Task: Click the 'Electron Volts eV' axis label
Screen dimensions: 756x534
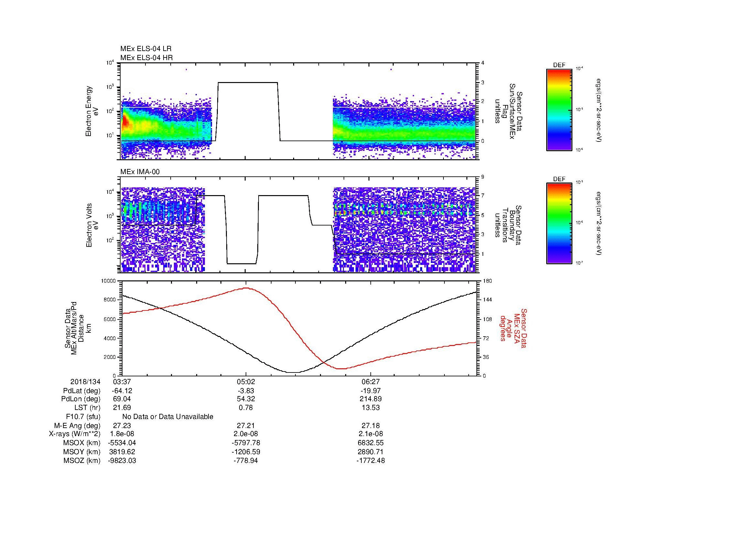Action: click(x=92, y=225)
